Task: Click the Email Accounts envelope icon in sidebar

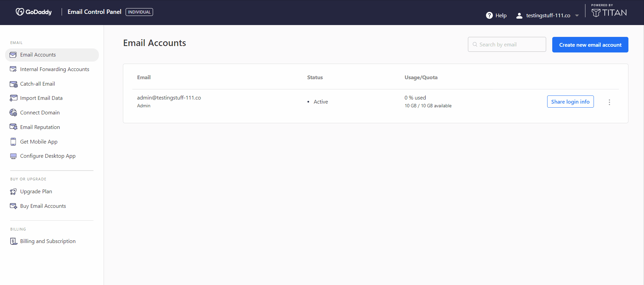Action: pos(13,55)
